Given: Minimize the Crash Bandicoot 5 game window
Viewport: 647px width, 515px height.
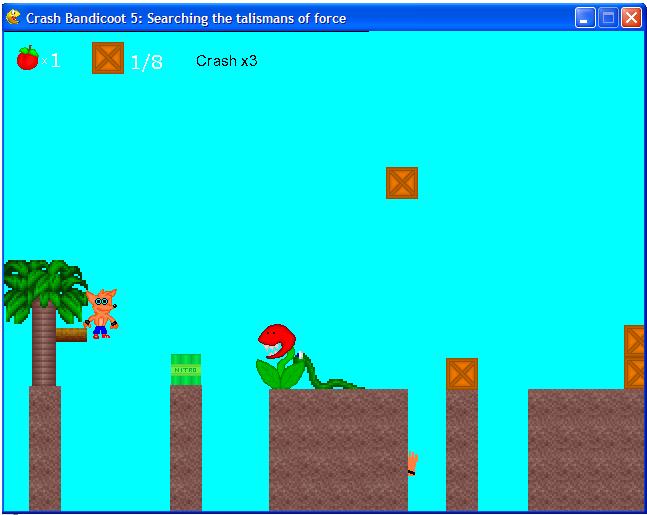Looking at the screenshot, I should click(585, 17).
